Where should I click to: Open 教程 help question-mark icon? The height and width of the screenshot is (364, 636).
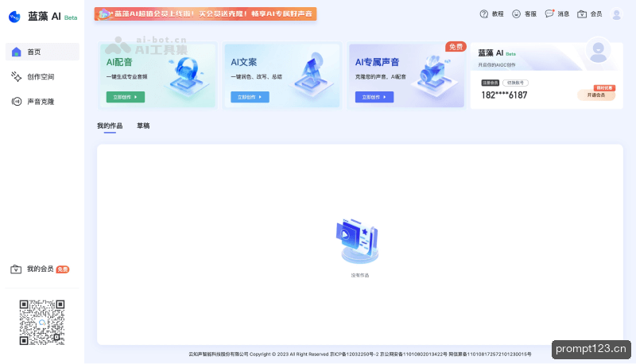click(484, 14)
